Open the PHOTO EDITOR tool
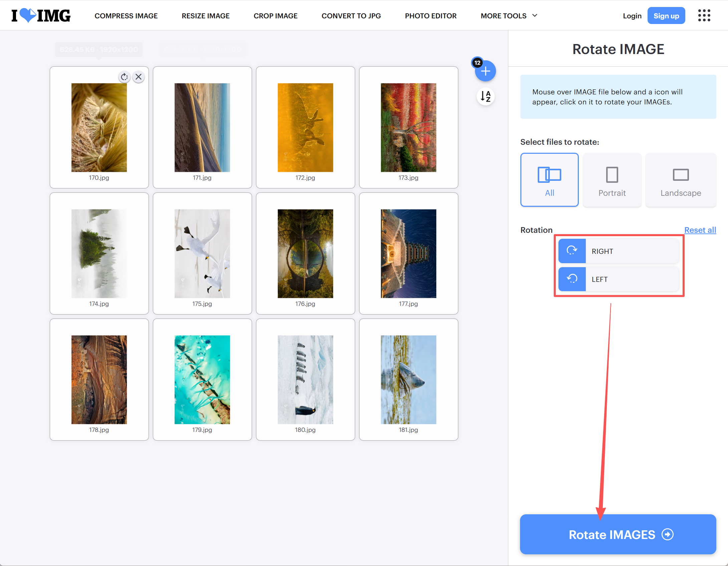Image resolution: width=728 pixels, height=566 pixels. [x=431, y=16]
